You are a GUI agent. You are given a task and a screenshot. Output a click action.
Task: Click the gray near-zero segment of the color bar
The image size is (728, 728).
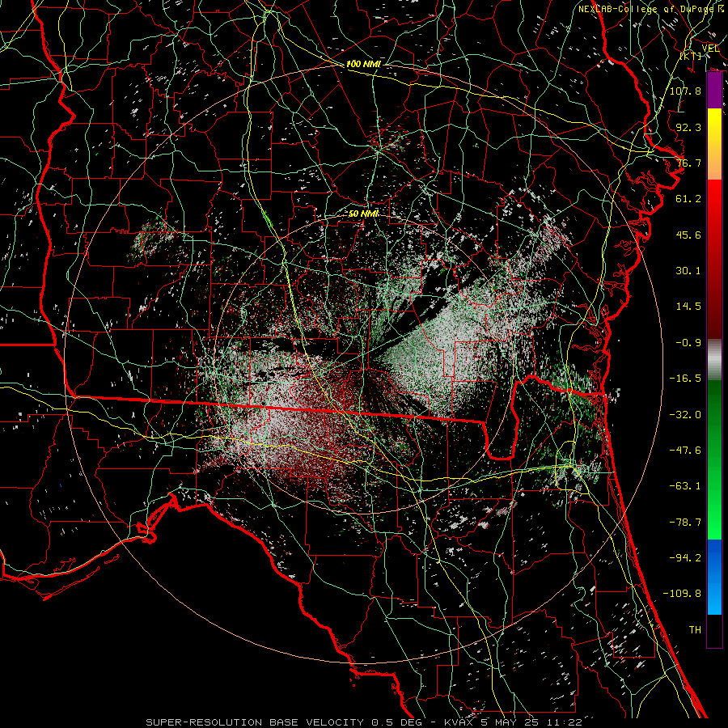tap(714, 360)
